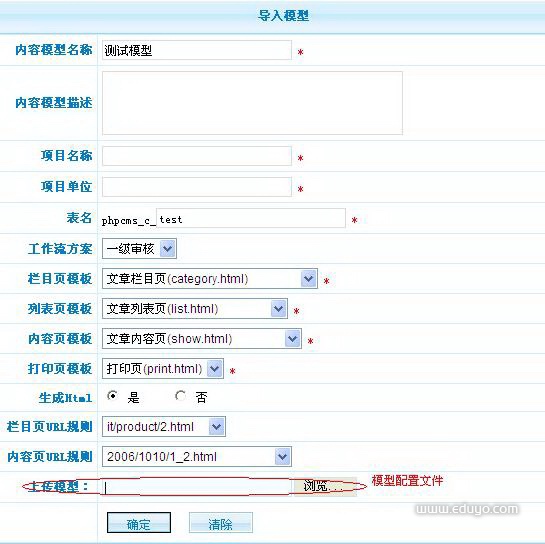The image size is (545, 544).
Task: Expand the 栏目页URL规则 dropdown
Action: point(164,427)
